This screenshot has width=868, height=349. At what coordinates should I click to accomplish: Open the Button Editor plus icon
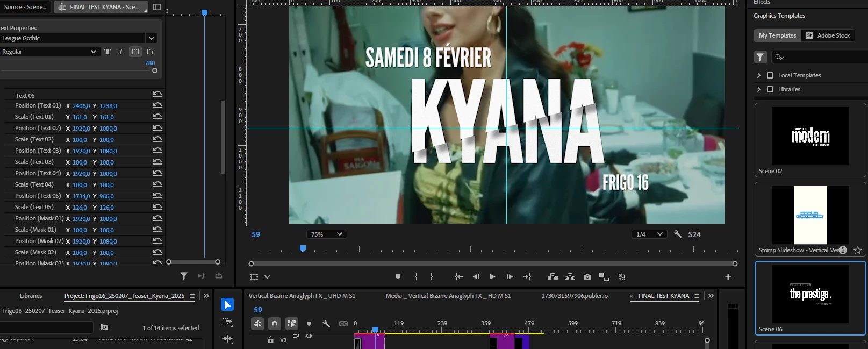[728, 277]
